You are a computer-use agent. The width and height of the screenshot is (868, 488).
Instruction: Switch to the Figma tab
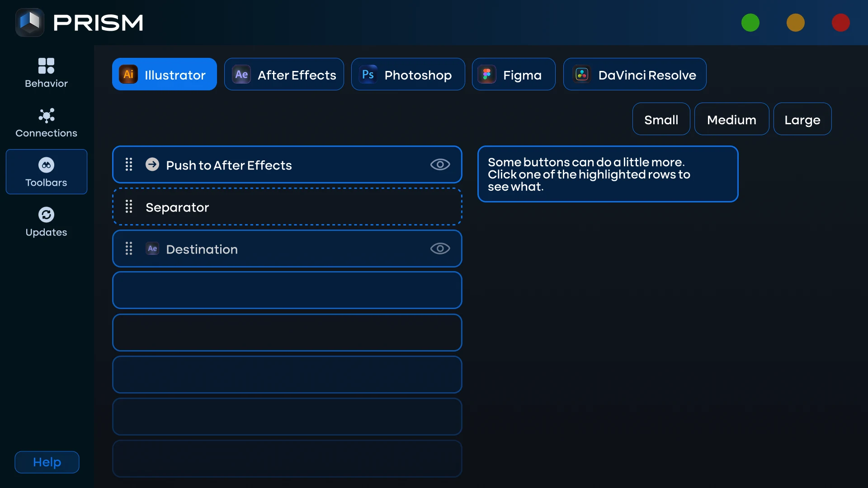tap(514, 75)
